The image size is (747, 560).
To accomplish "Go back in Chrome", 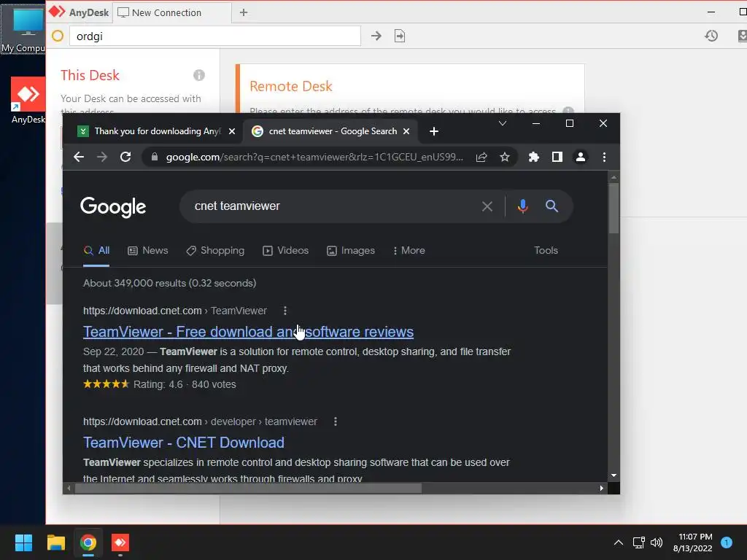I will 79,157.
